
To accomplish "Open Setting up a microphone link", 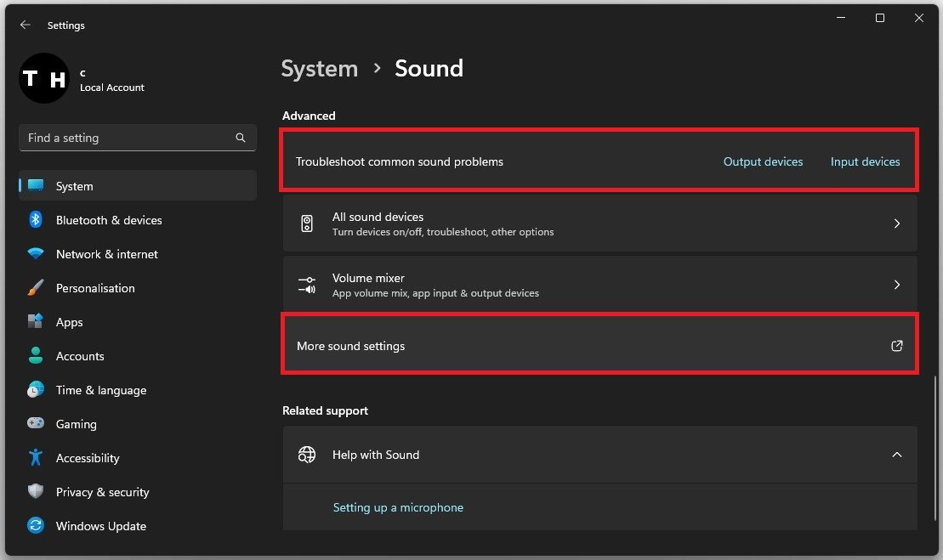I will tap(398, 507).
